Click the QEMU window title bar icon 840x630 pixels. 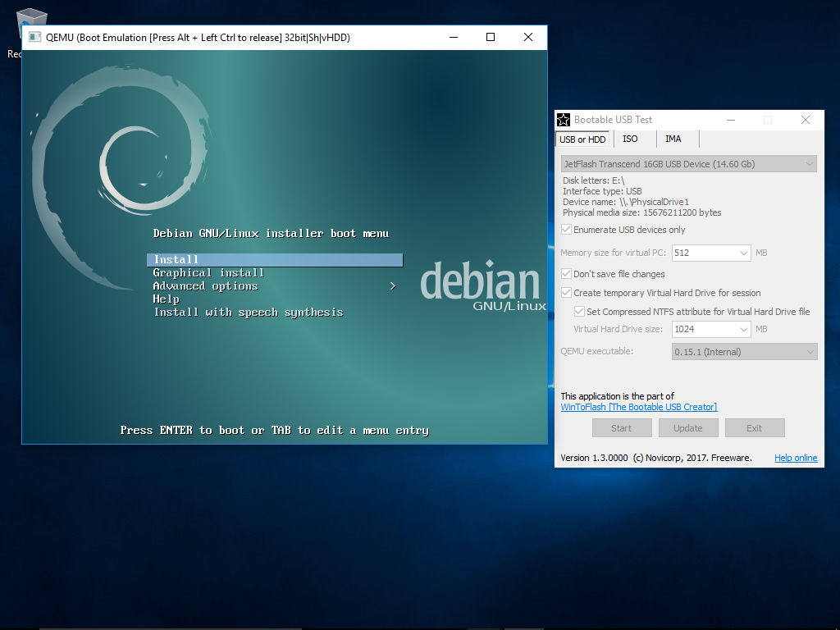35,37
